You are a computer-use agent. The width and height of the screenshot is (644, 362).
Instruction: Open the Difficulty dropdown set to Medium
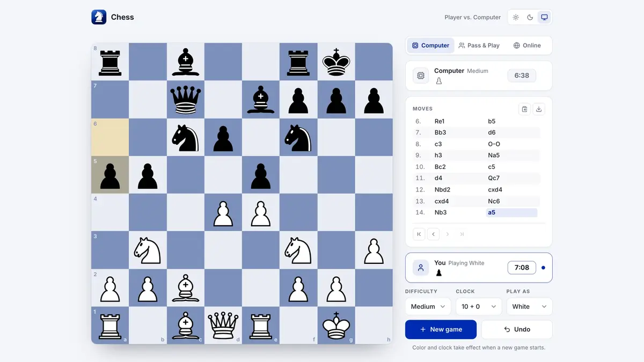pyautogui.click(x=428, y=306)
